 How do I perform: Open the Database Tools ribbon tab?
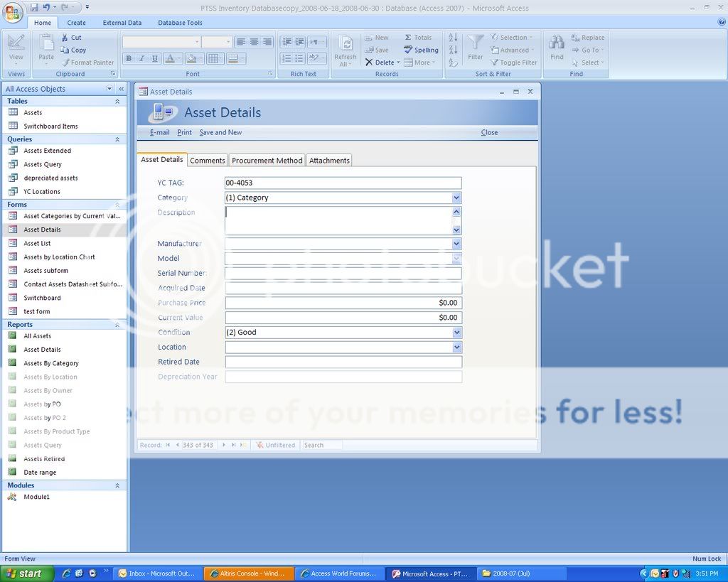[180, 22]
